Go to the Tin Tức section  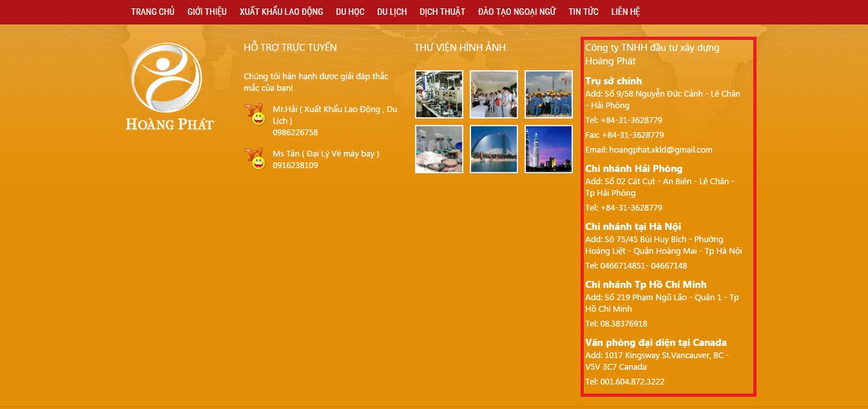(x=584, y=12)
